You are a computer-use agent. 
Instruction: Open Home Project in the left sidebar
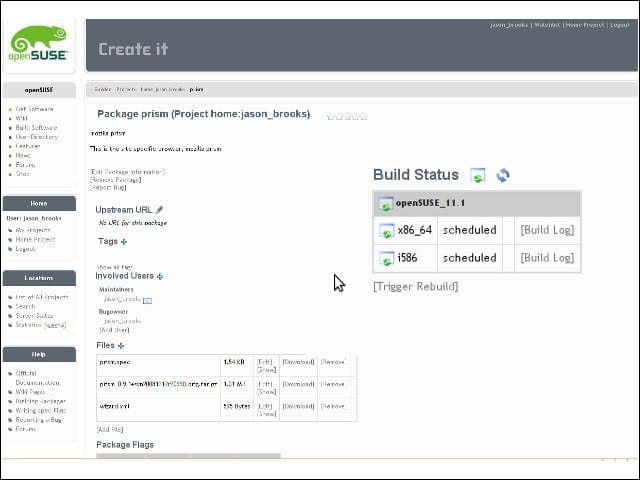point(35,240)
